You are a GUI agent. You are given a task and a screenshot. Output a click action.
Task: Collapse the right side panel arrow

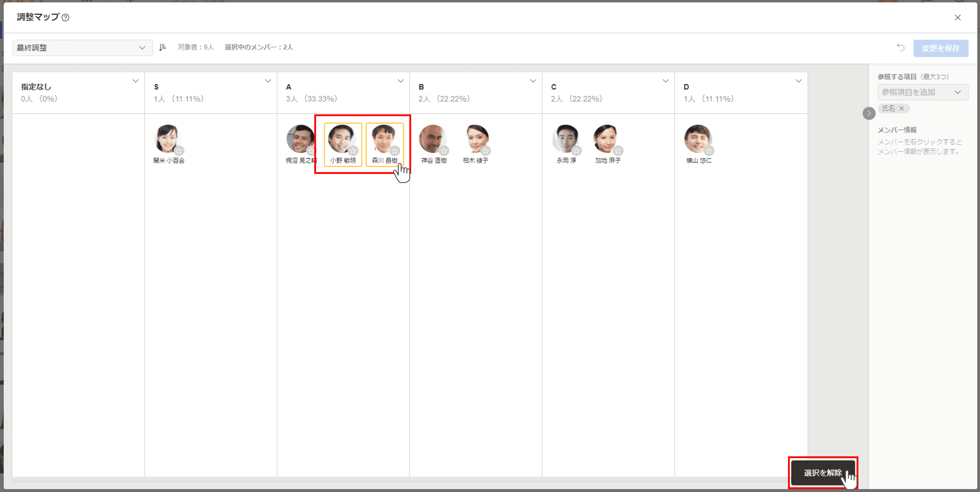869,113
